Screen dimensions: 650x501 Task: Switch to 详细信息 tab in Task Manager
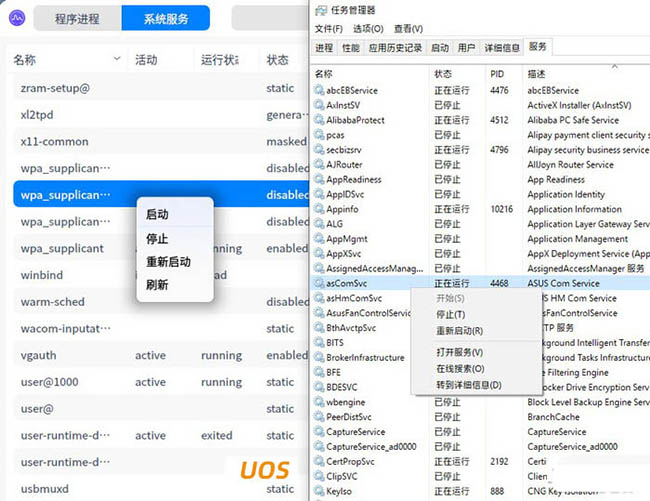coord(502,48)
